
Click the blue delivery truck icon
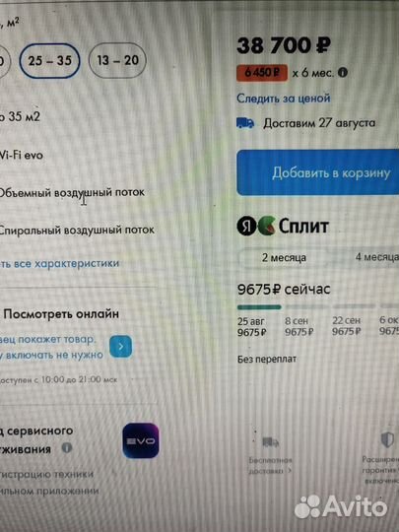coord(245,123)
